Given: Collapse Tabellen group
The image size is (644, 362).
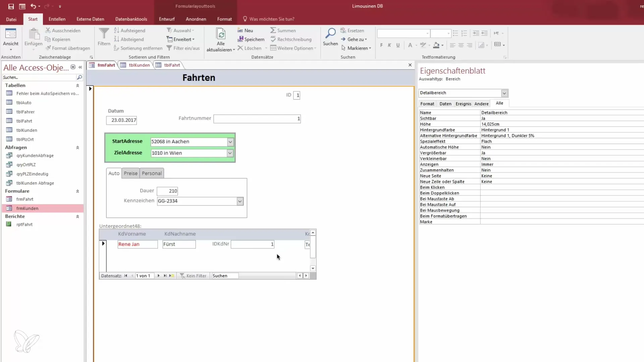Looking at the screenshot, I should click(77, 85).
